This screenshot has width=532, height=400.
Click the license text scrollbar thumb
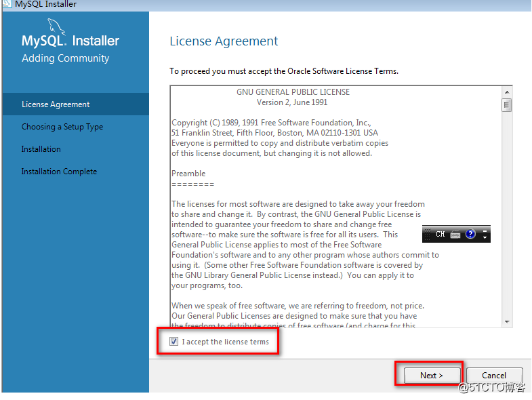(506, 105)
